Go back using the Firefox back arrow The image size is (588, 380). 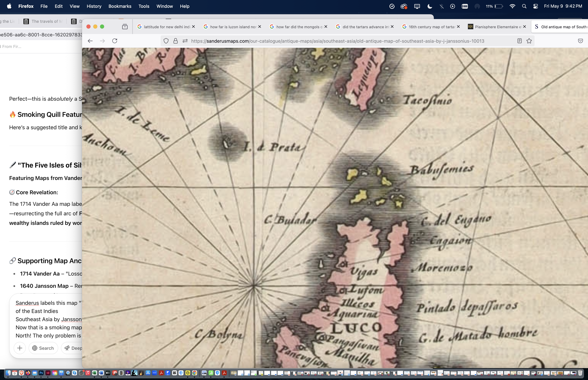pos(90,41)
